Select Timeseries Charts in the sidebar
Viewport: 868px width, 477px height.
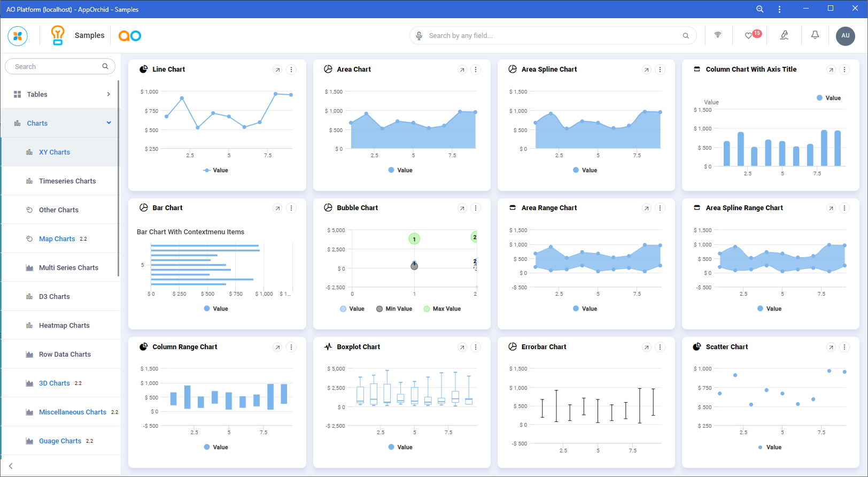(x=67, y=181)
